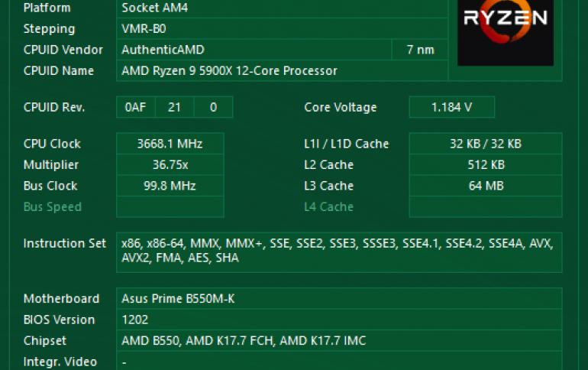Click the Motherboard label

click(62, 299)
